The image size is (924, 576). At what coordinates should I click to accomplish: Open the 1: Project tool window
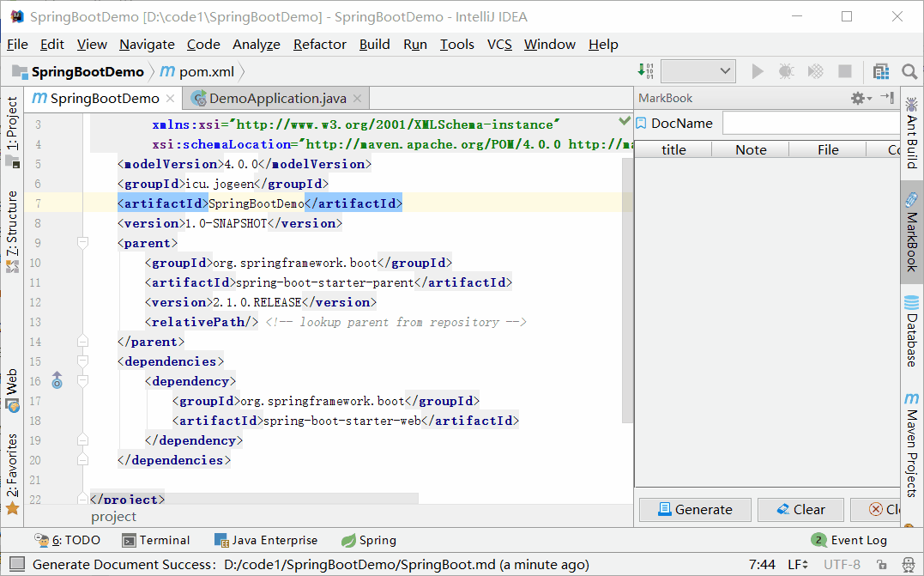(12, 132)
